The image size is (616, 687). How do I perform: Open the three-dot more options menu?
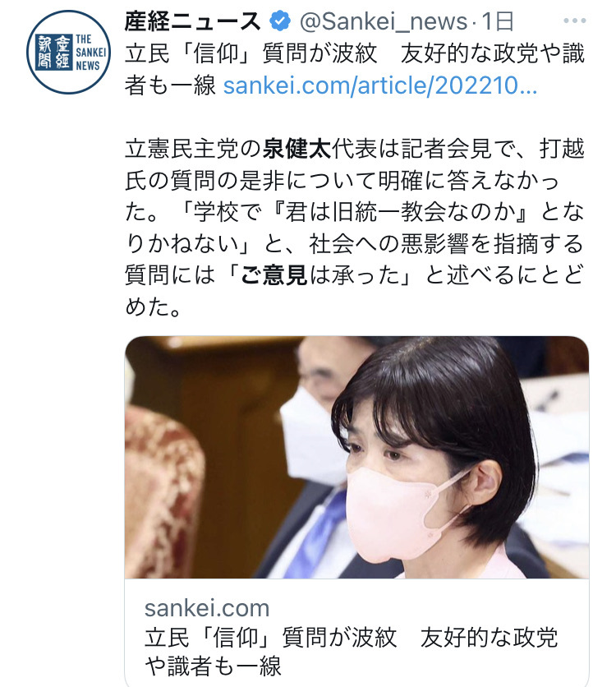click(574, 21)
